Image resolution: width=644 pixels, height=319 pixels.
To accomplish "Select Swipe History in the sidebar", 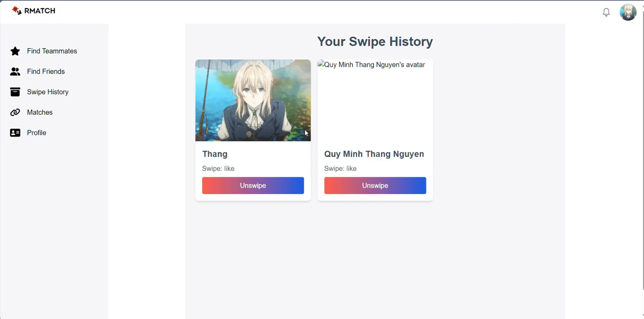I will [48, 92].
